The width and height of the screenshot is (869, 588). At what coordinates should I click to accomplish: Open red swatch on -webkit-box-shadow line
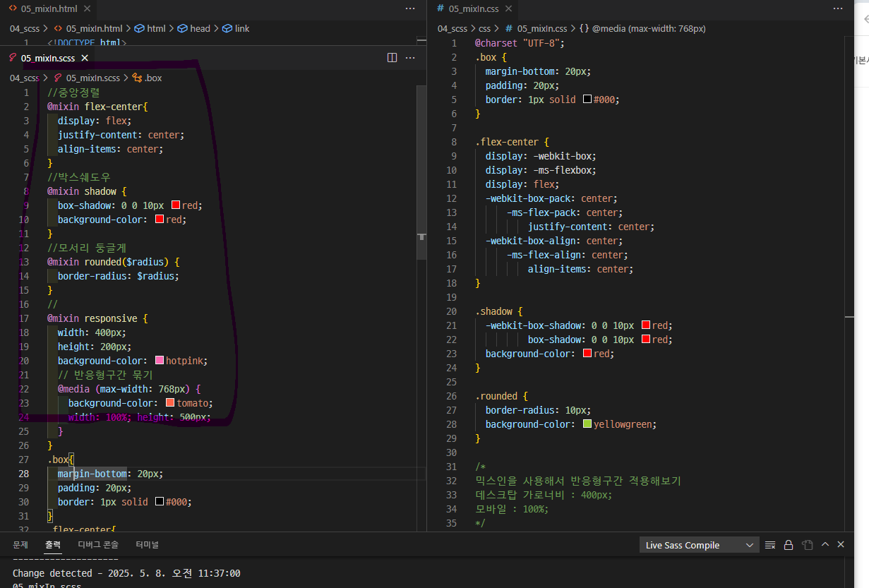click(x=646, y=325)
